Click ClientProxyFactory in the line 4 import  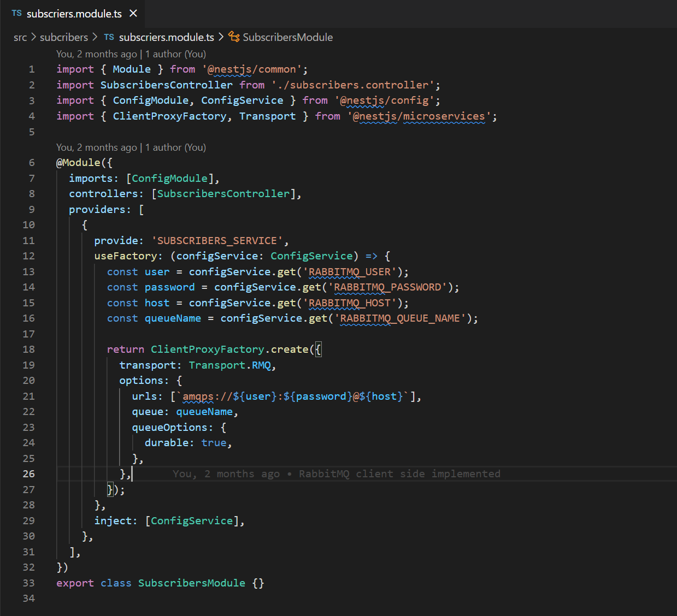coord(170,116)
